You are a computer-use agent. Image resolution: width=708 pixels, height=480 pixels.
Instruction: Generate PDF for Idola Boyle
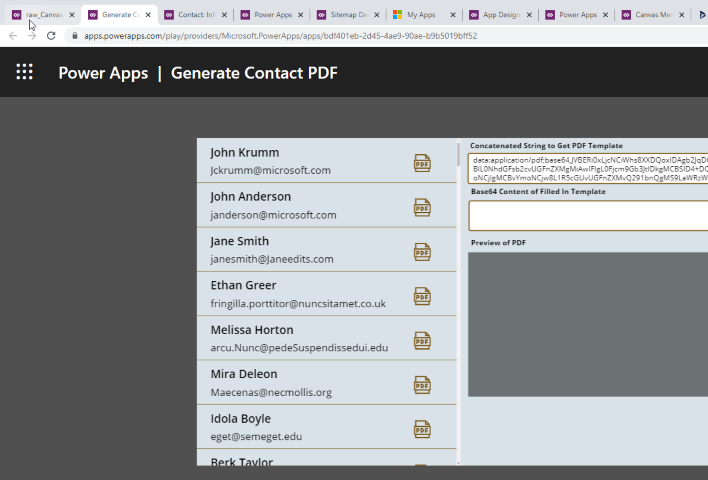coord(422,429)
